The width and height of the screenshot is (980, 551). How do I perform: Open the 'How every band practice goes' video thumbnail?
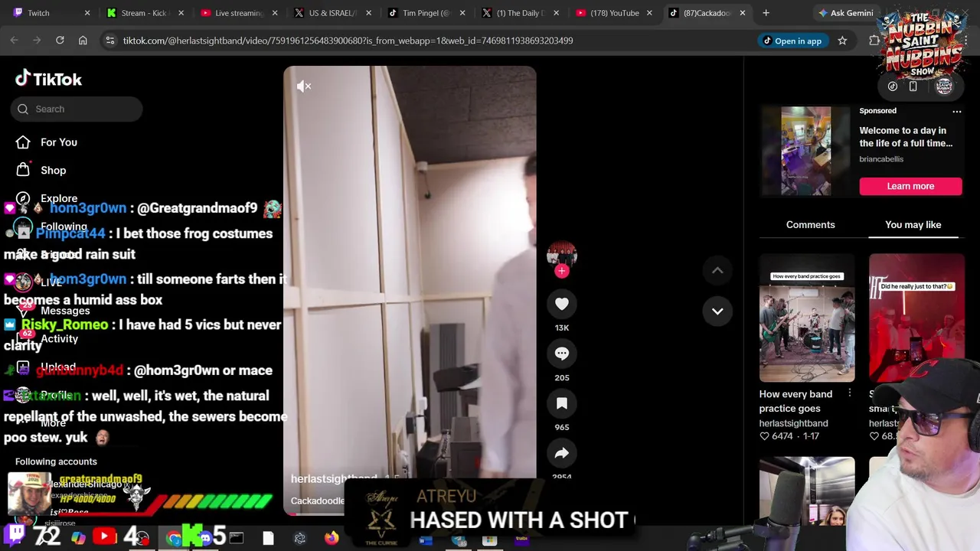point(807,318)
